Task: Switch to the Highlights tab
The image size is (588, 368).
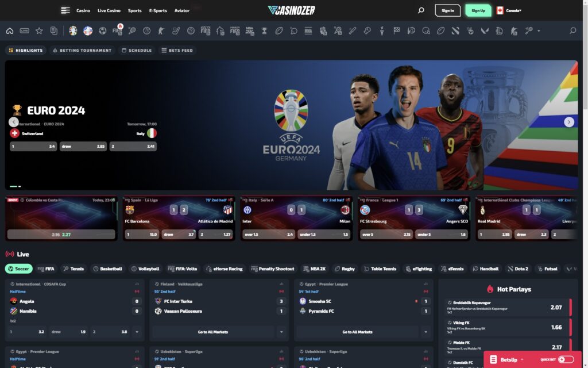Action: 26,51
